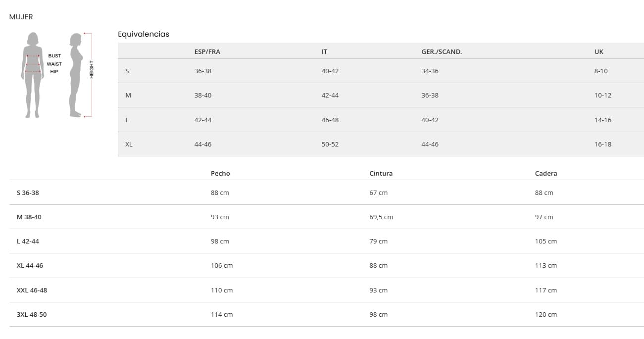
Task: Click the BUST label beside the figure
Action: point(54,56)
